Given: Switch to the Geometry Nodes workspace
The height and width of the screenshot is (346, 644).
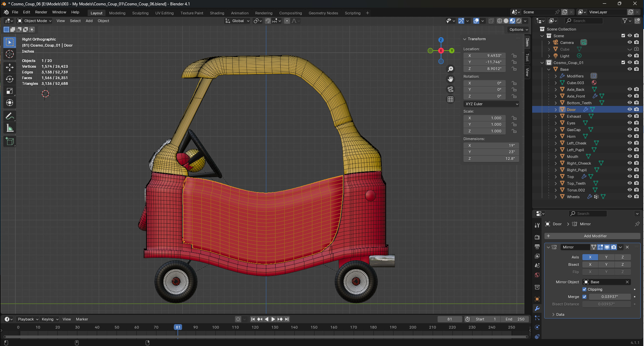Looking at the screenshot, I should (x=323, y=13).
